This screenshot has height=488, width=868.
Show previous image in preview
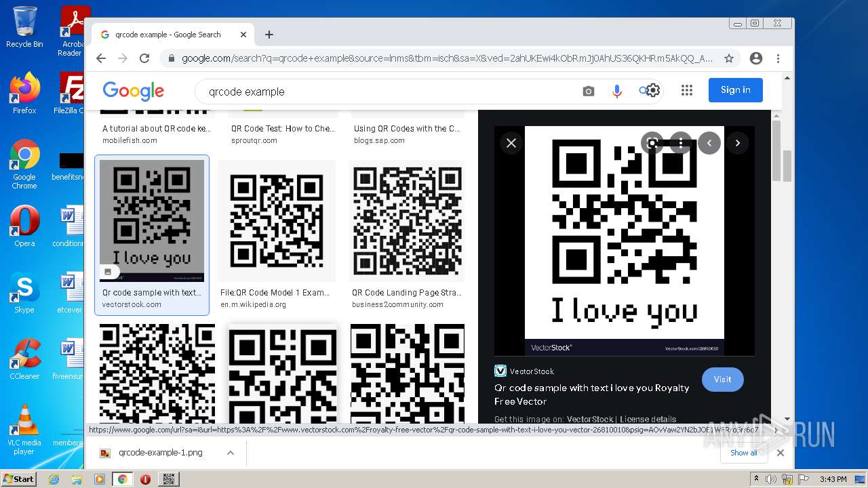[709, 143]
